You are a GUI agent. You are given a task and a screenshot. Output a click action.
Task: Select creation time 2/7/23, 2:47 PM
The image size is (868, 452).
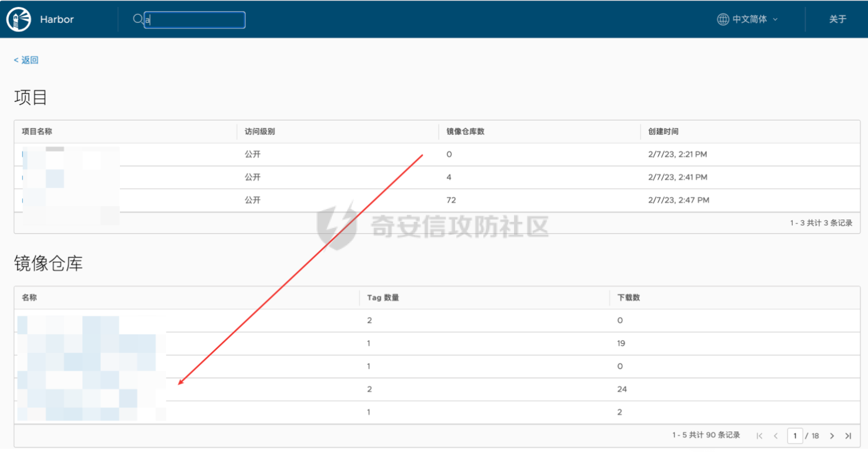click(x=679, y=200)
